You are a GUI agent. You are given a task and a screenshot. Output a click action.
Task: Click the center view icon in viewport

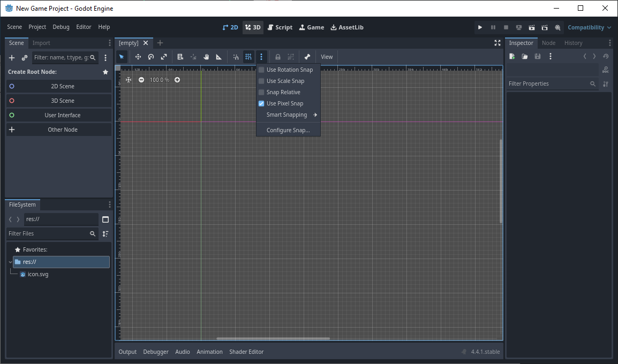[129, 80]
